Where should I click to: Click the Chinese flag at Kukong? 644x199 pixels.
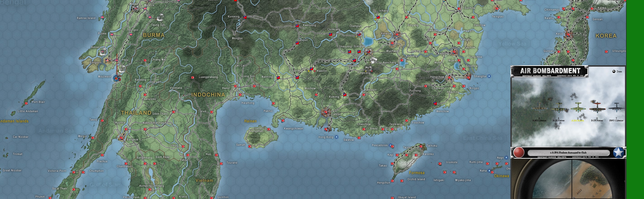coord(345,95)
